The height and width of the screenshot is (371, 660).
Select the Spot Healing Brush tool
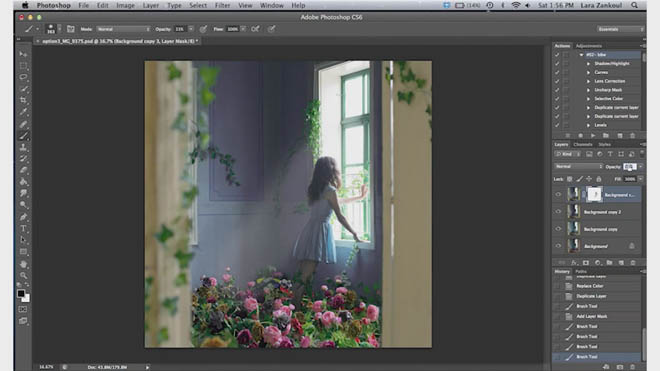(x=23, y=124)
